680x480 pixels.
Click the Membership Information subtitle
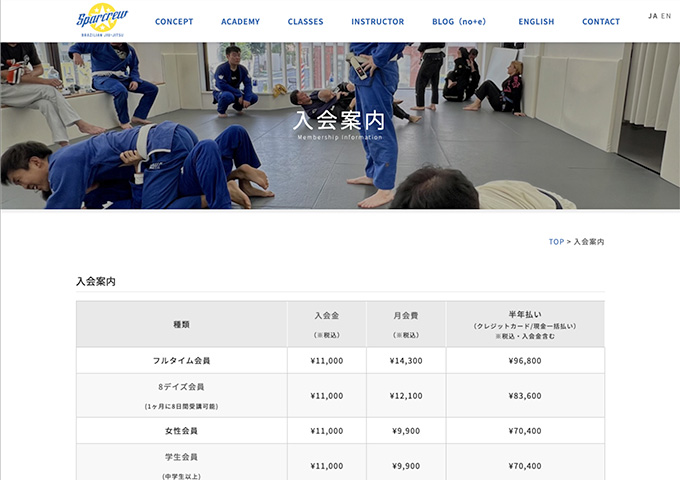coord(340,137)
